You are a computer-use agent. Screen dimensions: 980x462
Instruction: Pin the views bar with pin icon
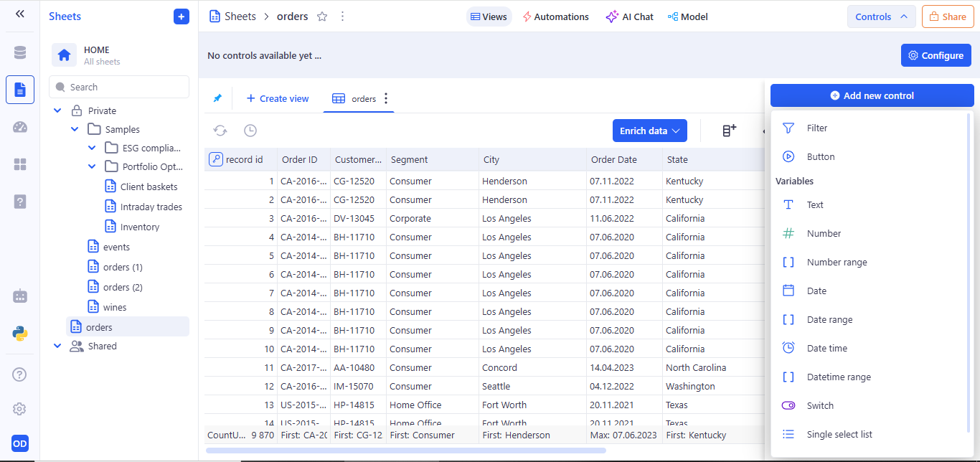[x=217, y=98]
